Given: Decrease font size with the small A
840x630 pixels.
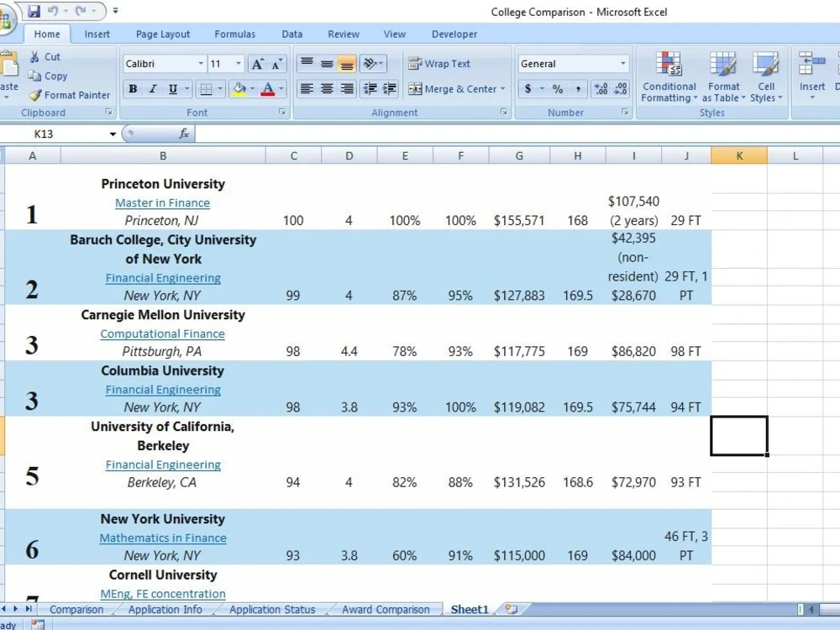Looking at the screenshot, I should coord(276,65).
